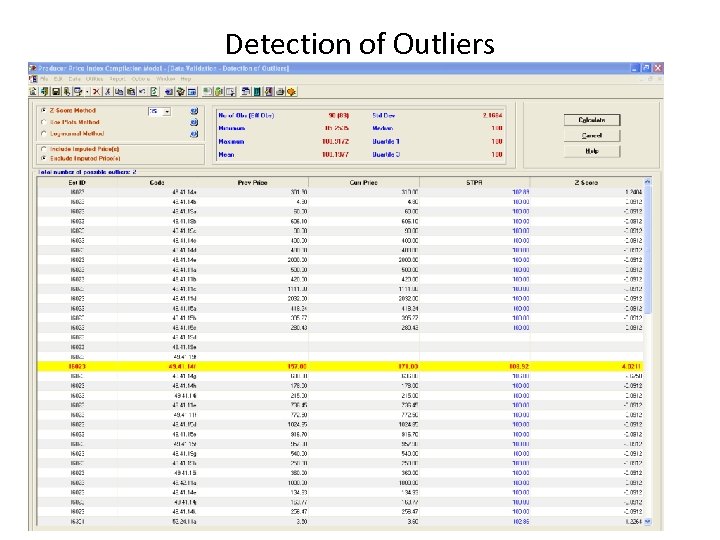Select the Lognormal Method radio button
The height and width of the screenshot is (540, 720).
click(x=44, y=134)
